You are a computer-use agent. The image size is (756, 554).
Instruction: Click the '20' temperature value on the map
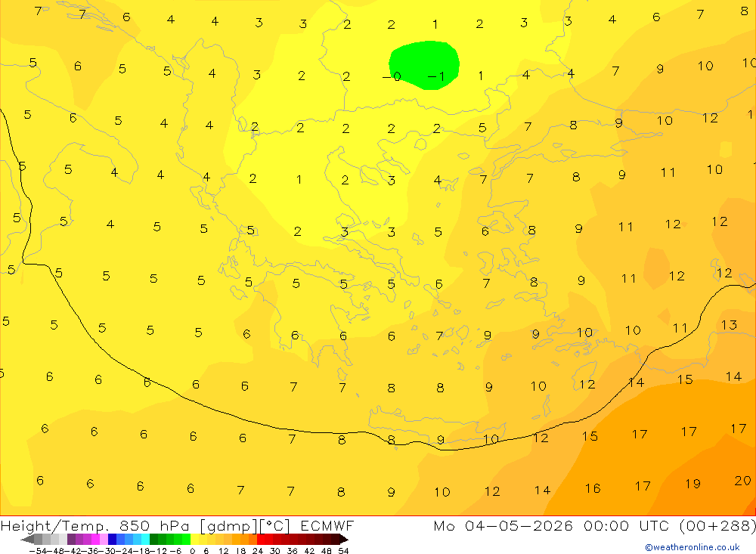(742, 480)
